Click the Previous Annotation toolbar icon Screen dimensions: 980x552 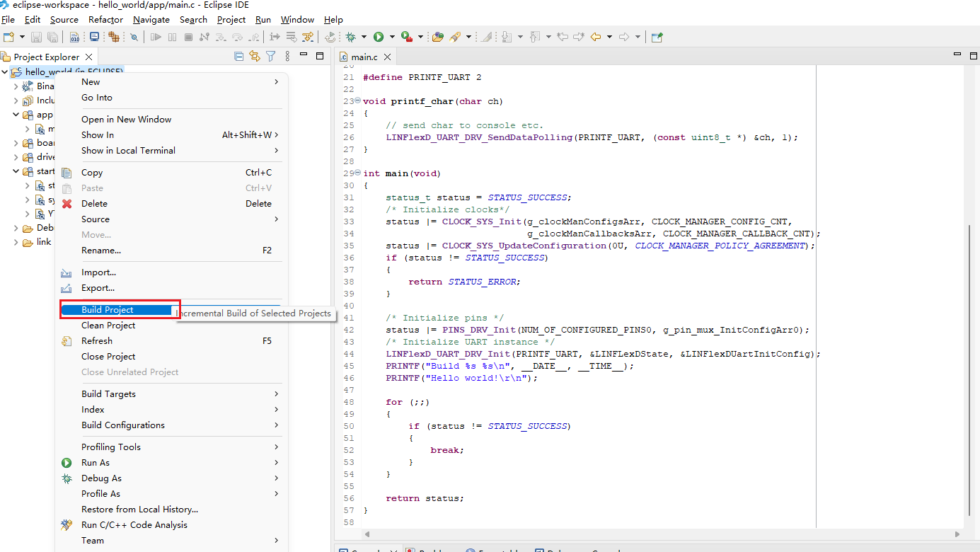coord(534,37)
